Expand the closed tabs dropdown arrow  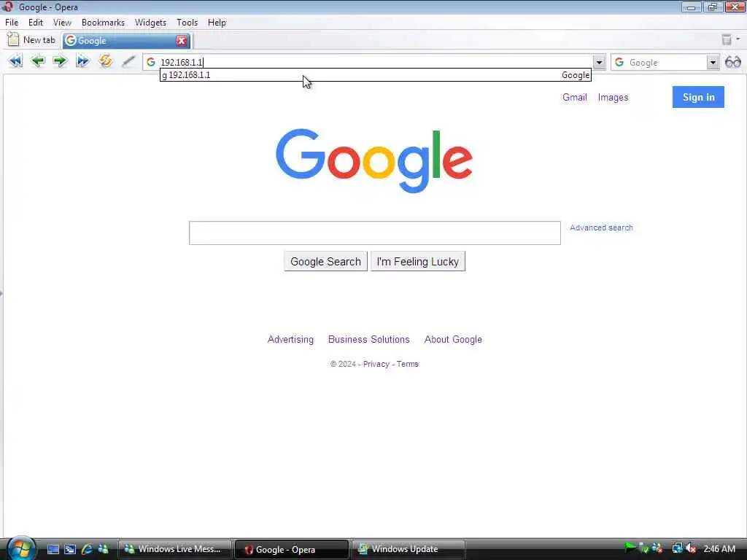click(738, 39)
